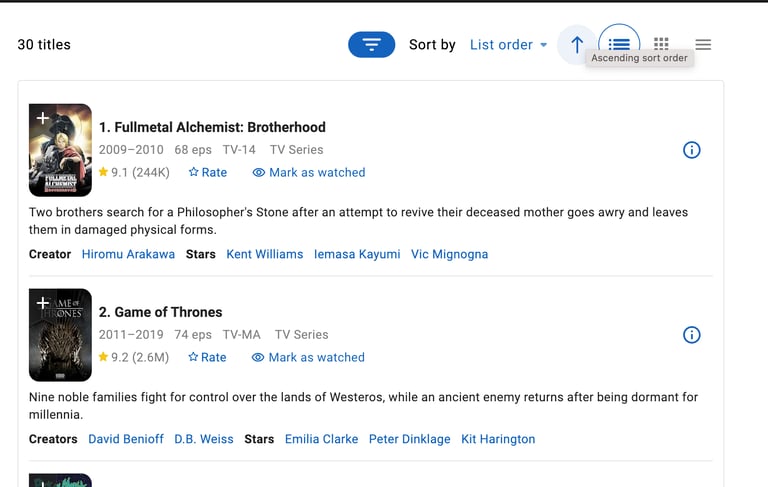Open Vic Mignogna's profile link
This screenshot has width=768, height=487.
[449, 254]
